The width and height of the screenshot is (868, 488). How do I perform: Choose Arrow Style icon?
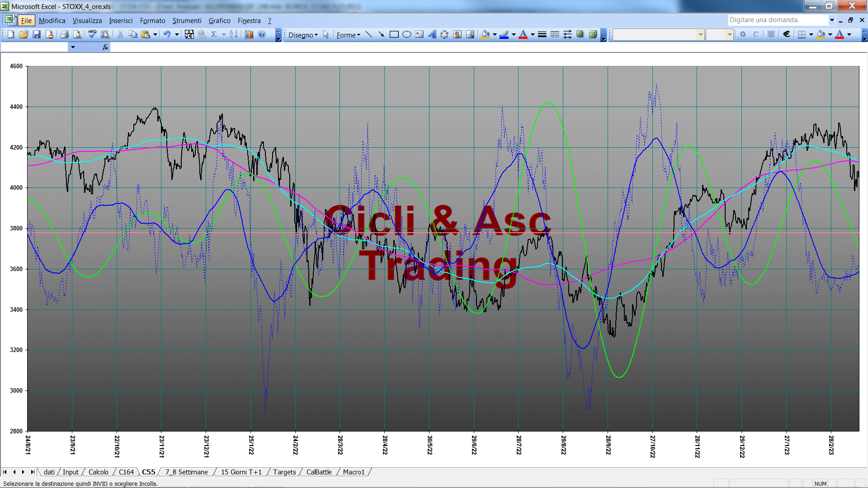tap(567, 34)
